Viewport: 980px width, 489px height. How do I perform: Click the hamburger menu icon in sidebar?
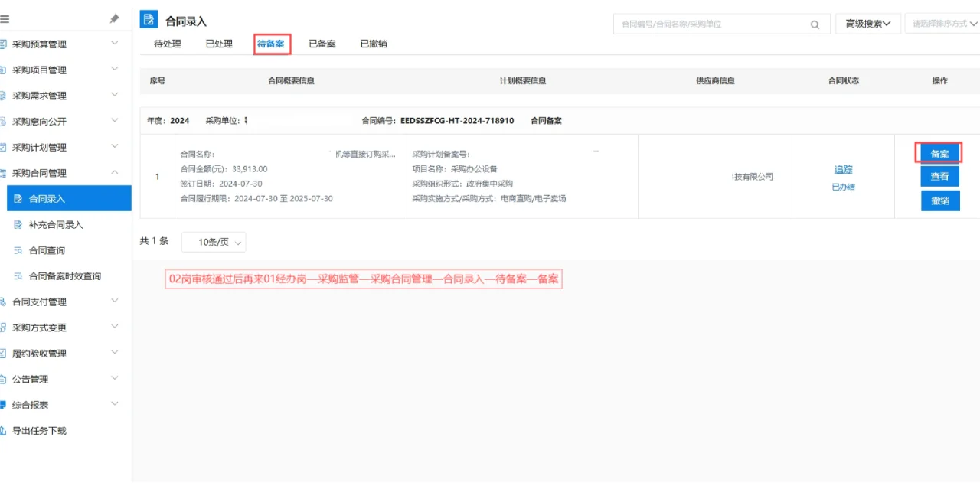(4, 18)
